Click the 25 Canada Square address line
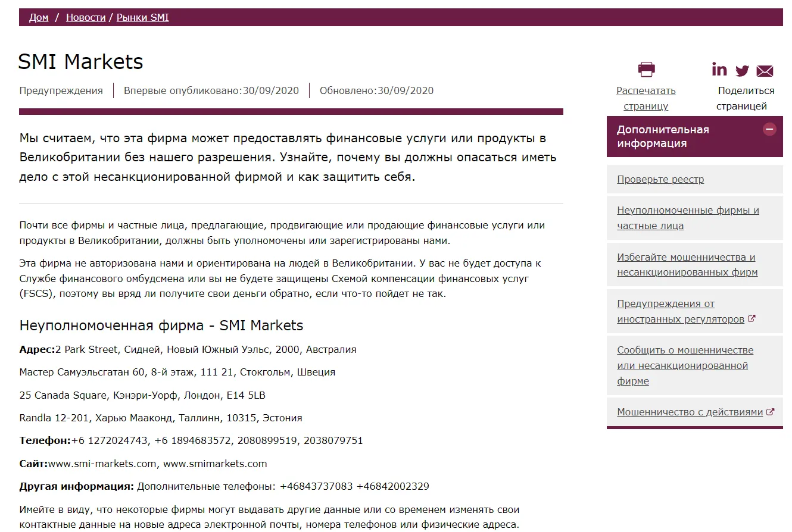This screenshot has width=792, height=532. pyautogui.click(x=142, y=395)
